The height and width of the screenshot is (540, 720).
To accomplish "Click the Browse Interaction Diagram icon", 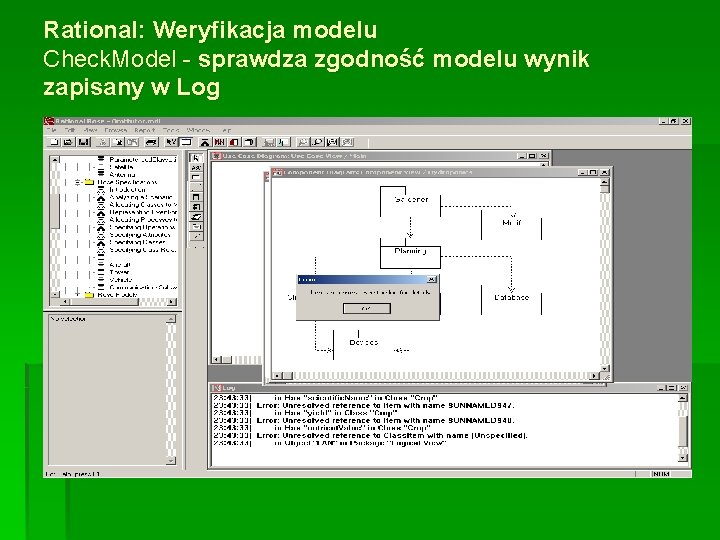I will coord(219,142).
